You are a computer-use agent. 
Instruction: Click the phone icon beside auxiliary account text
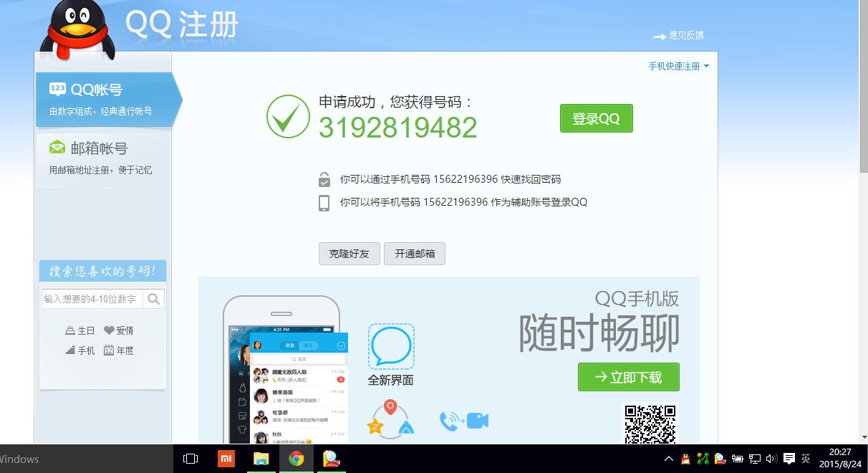click(324, 202)
